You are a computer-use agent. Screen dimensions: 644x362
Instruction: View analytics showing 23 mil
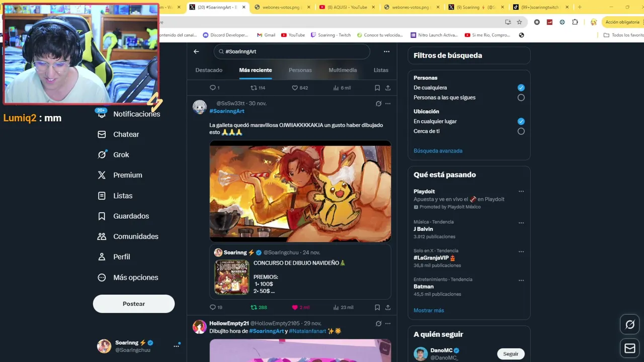point(343,307)
